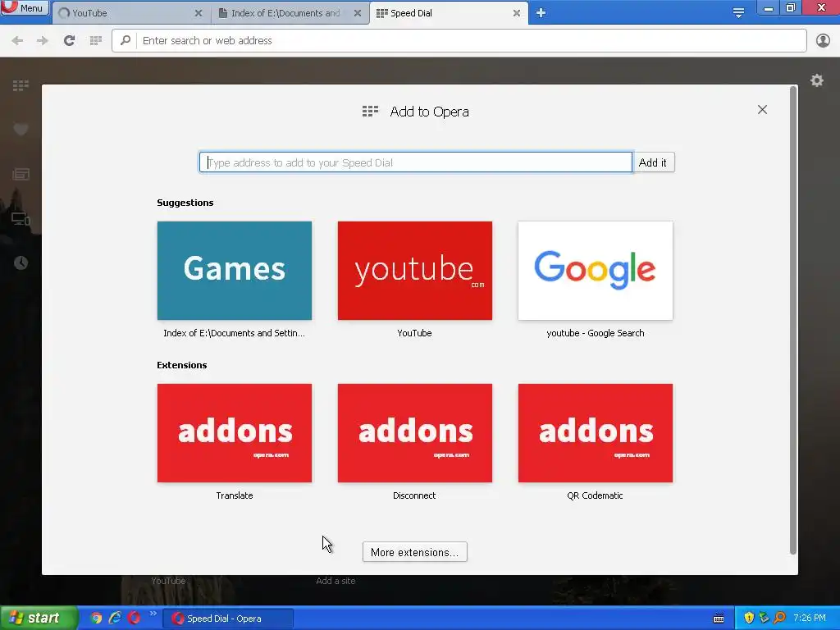The width and height of the screenshot is (840, 630).
Task: Open the user account icon
Action: tap(823, 41)
